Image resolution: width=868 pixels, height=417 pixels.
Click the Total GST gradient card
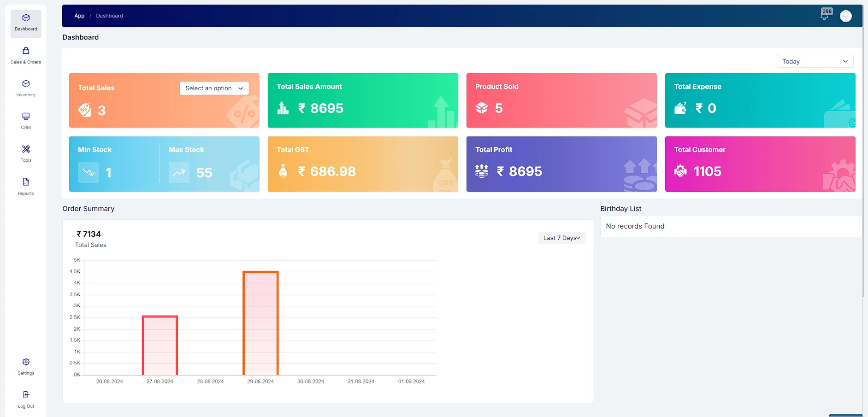pos(362,164)
